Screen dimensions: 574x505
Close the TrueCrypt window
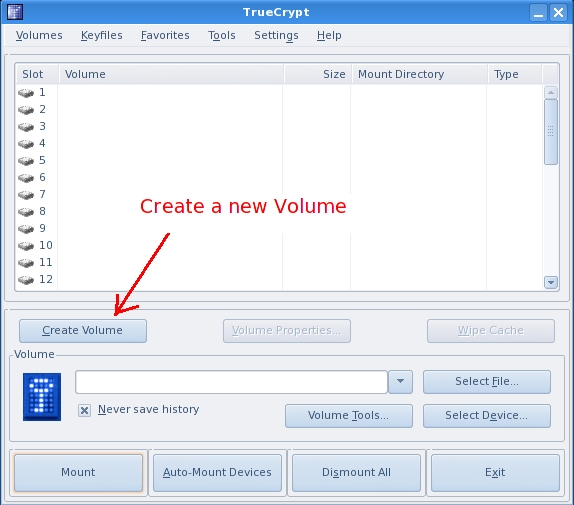[558, 12]
